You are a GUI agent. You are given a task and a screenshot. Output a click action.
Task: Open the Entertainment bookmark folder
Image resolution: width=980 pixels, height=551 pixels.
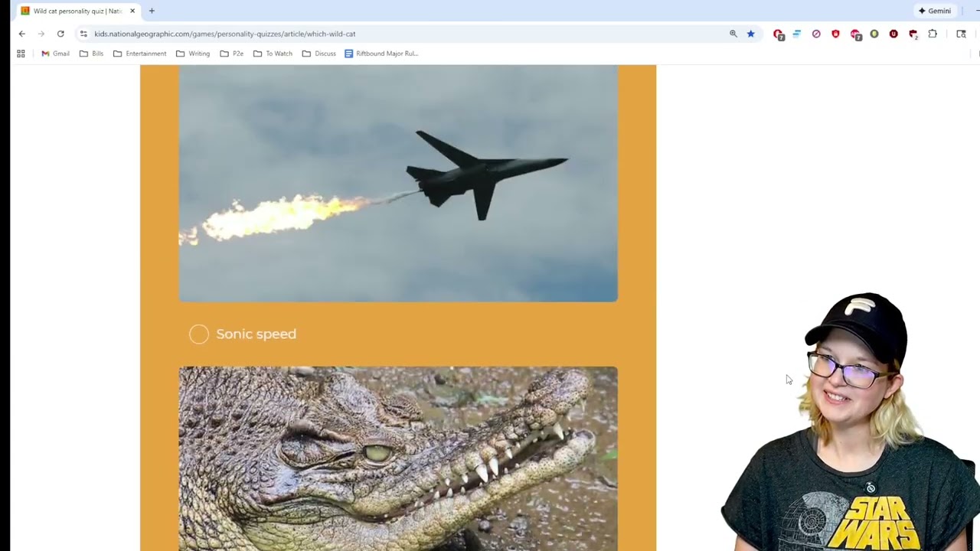(139, 54)
